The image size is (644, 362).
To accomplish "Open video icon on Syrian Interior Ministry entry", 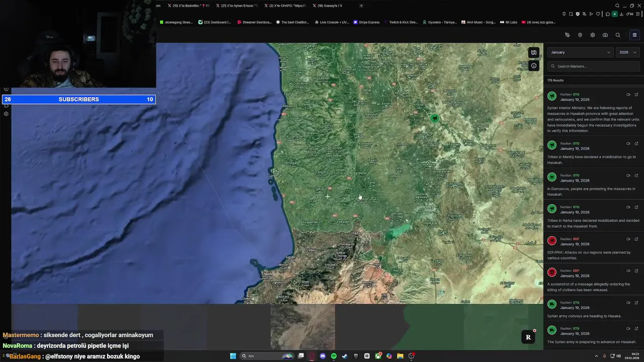I will pos(628,95).
